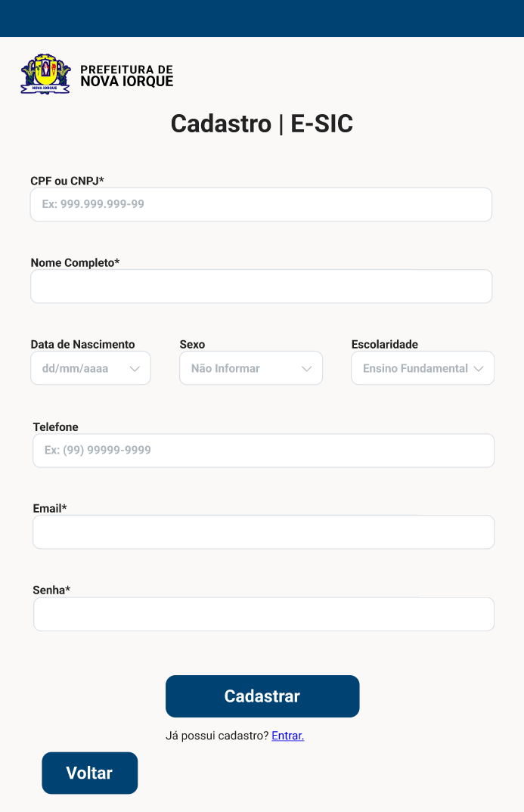
Task: Click the Nova Iorque coat of arms logo
Action: [45, 74]
